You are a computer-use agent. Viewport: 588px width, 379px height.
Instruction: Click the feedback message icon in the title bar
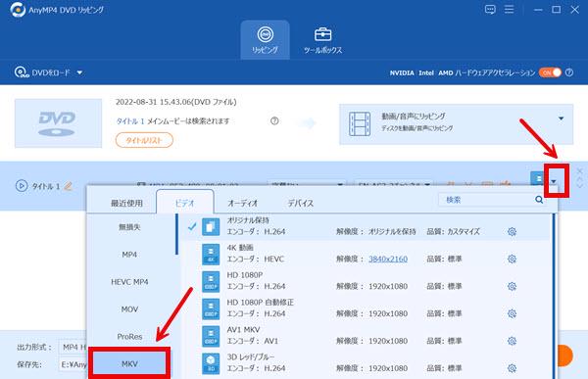pyautogui.click(x=490, y=10)
